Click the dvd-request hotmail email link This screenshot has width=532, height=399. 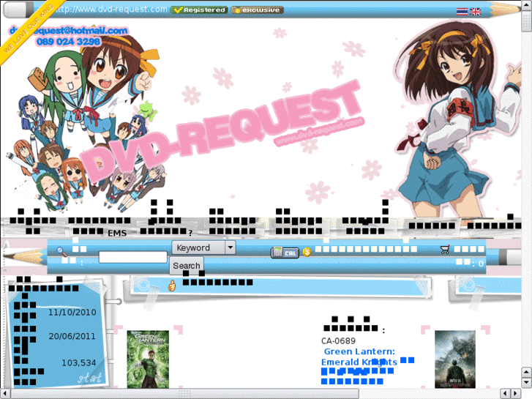click(x=68, y=31)
